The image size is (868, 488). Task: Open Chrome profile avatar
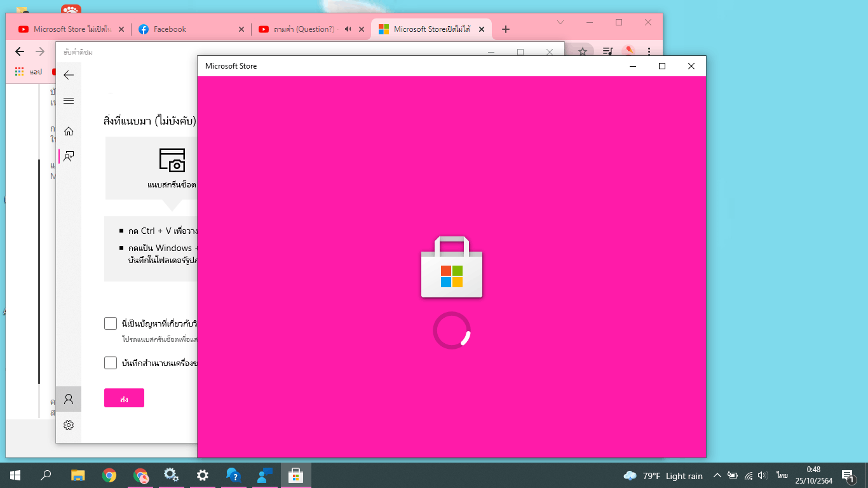click(628, 51)
